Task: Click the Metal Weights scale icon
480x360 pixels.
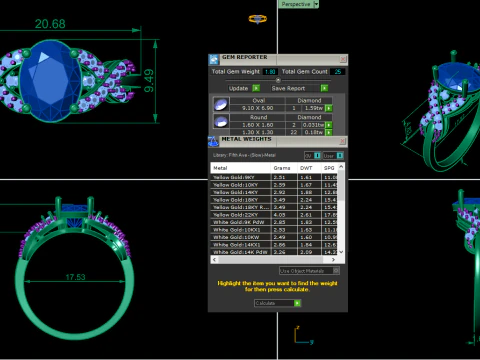Action: [213, 141]
